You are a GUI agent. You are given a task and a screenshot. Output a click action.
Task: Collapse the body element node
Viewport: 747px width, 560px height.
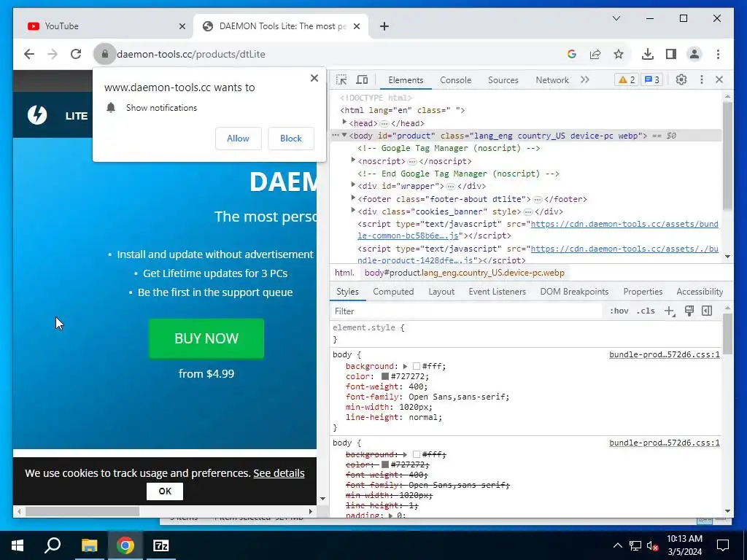[x=344, y=135]
